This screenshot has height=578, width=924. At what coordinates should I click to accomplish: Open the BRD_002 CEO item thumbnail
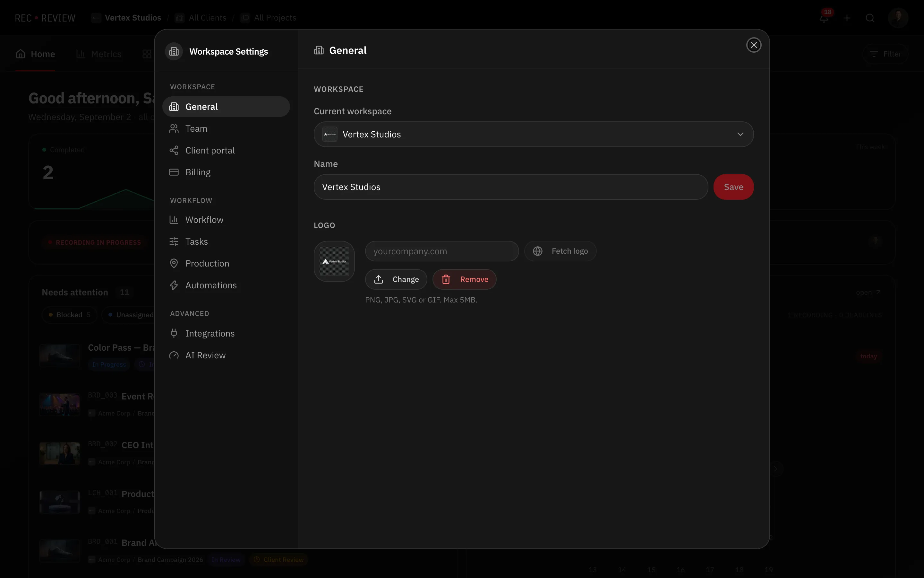pyautogui.click(x=60, y=453)
